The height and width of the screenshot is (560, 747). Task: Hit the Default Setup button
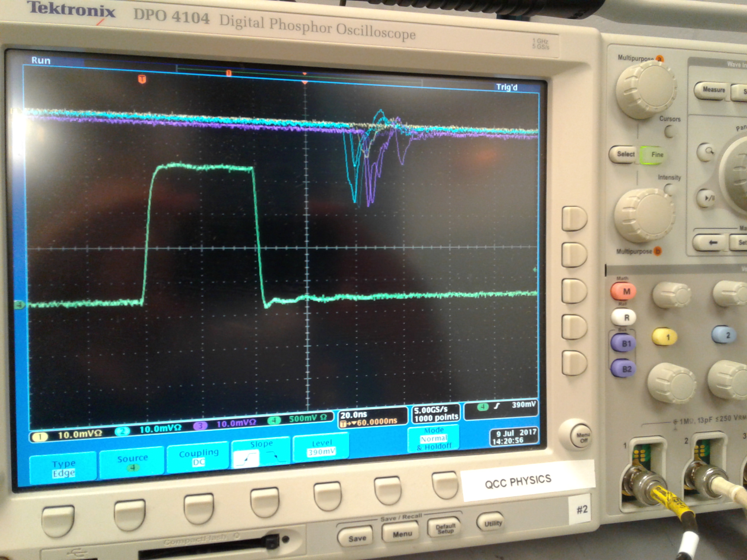(x=444, y=528)
